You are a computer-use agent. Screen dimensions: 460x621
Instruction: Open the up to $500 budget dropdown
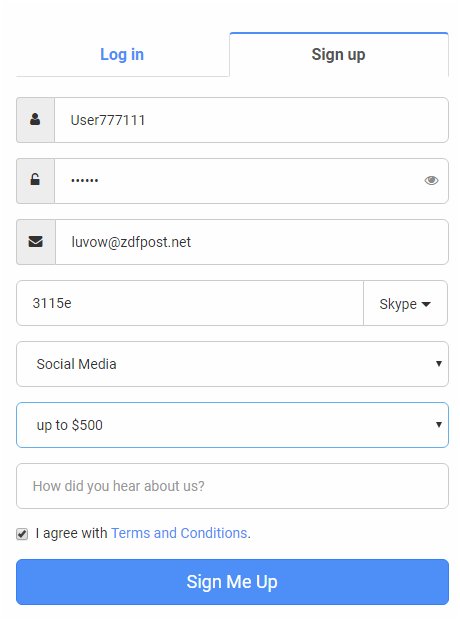pos(232,425)
